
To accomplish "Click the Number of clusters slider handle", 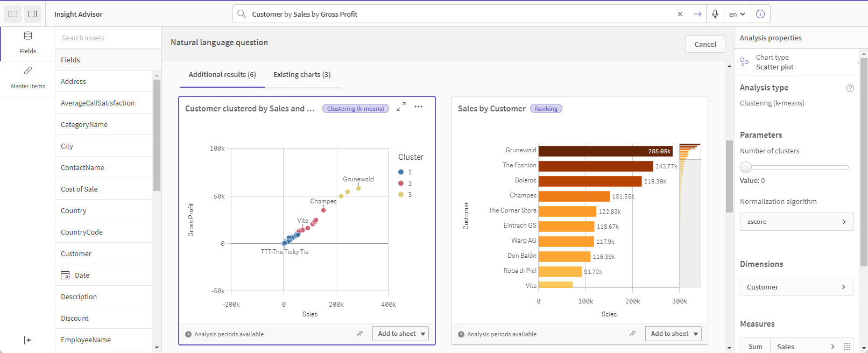I will 746,167.
